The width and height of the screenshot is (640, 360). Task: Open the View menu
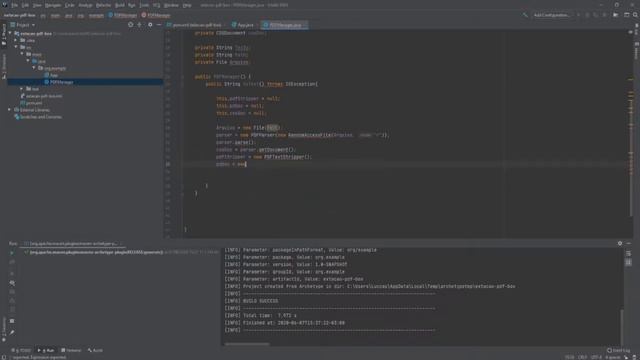click(37, 5)
